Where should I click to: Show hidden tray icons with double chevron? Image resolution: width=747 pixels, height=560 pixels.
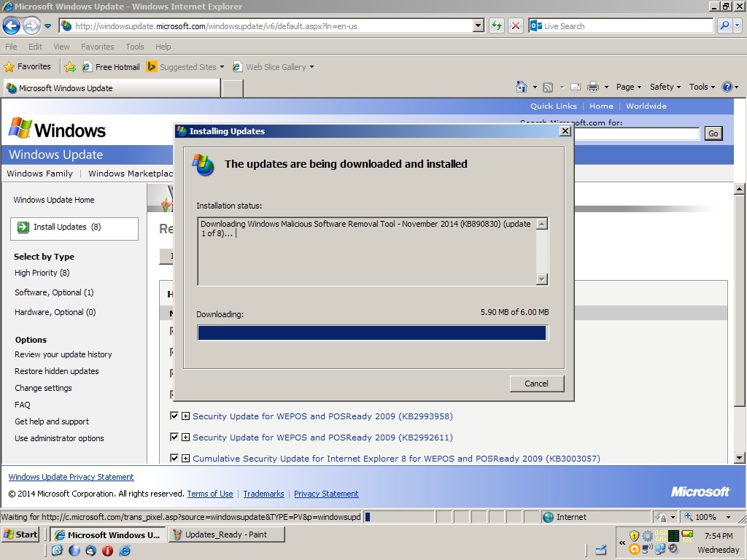tap(622, 542)
